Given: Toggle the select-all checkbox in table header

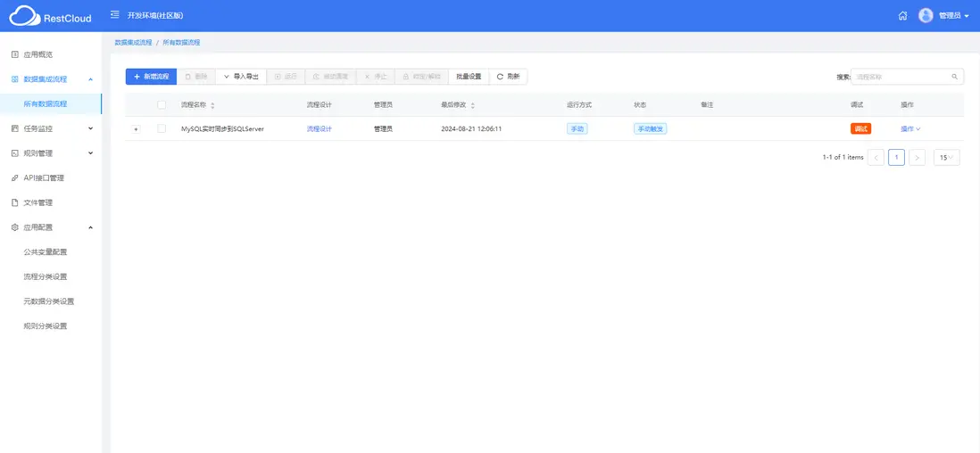Looking at the screenshot, I should 162,105.
